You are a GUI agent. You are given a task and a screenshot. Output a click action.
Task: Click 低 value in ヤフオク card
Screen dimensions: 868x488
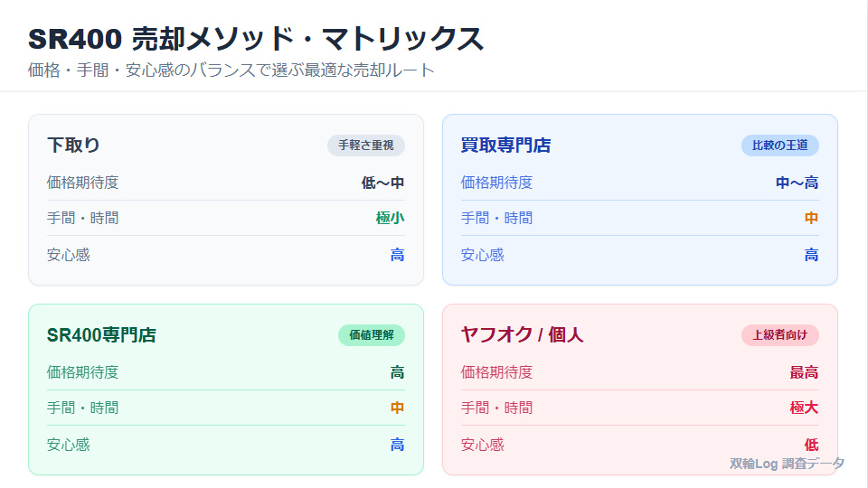coord(811,445)
